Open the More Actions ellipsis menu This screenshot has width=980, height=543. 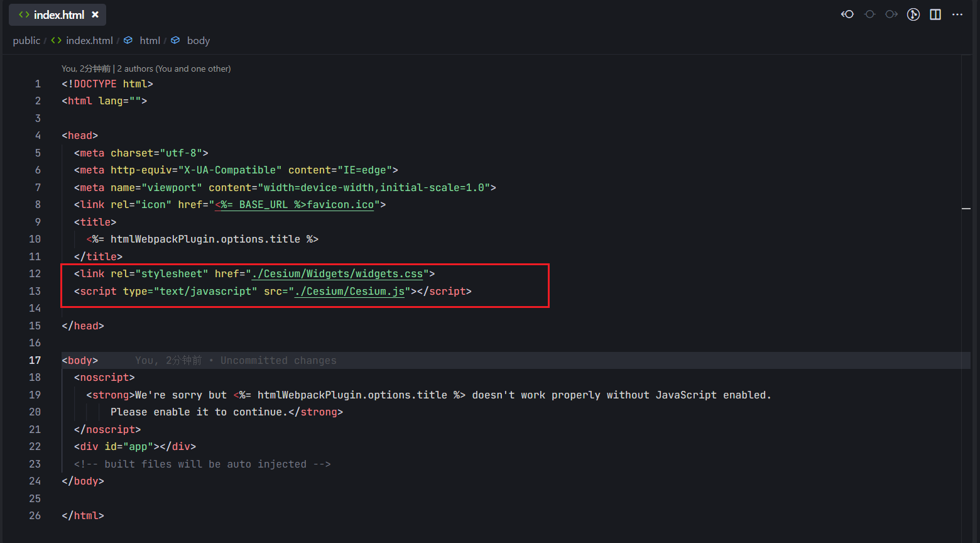pos(957,14)
